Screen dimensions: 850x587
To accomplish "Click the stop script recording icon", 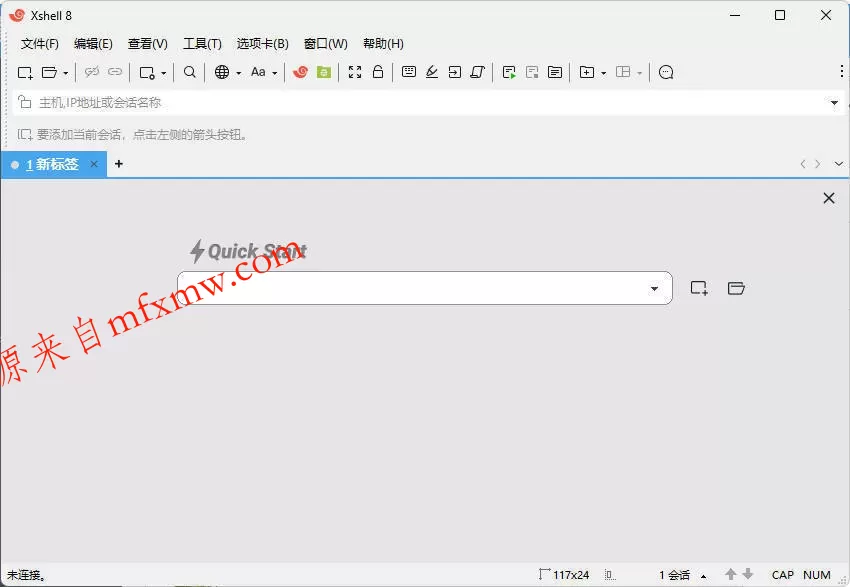I will (x=532, y=72).
